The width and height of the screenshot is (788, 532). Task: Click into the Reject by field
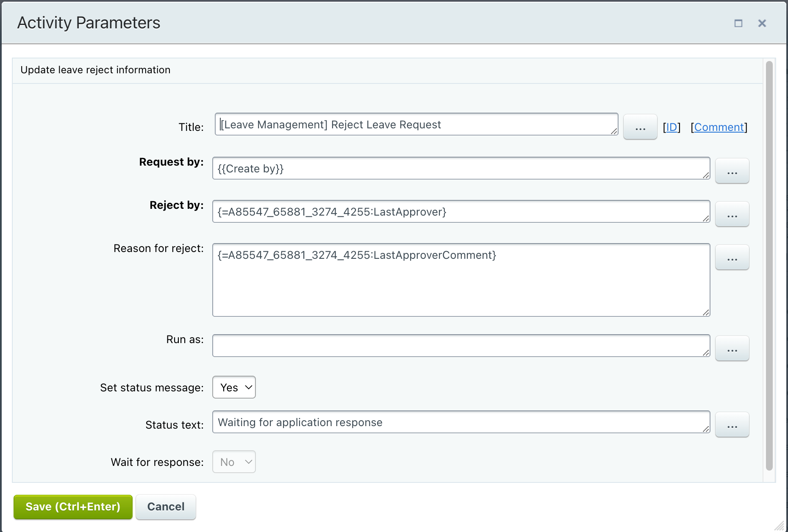[x=460, y=212]
